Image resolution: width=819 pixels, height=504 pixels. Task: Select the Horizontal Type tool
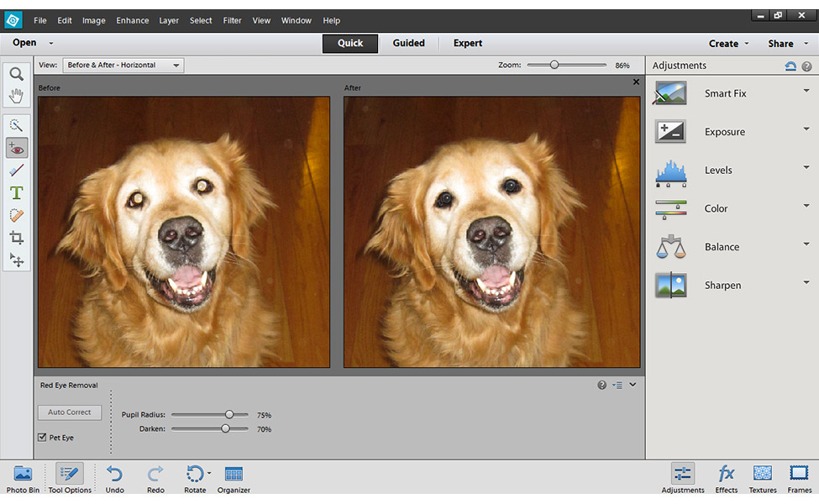click(x=16, y=193)
